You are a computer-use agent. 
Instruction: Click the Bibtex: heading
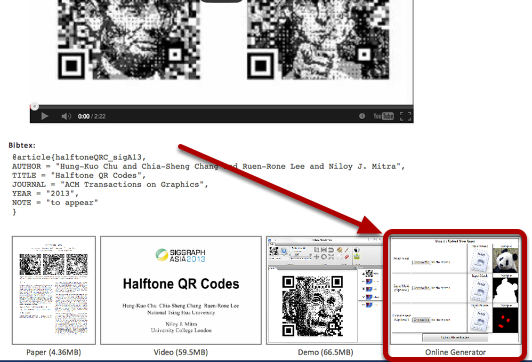(22, 145)
